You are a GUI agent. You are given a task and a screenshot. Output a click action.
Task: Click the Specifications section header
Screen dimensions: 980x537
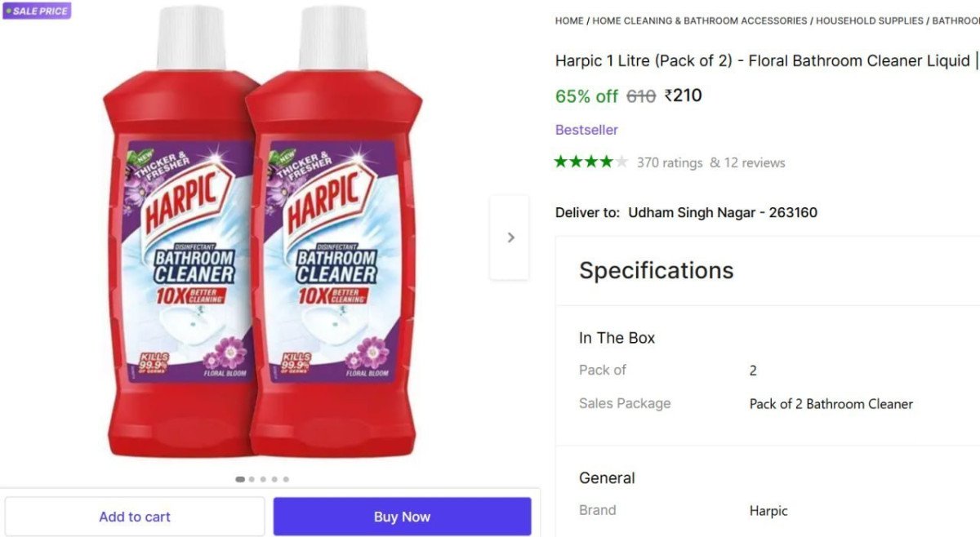[x=656, y=270]
